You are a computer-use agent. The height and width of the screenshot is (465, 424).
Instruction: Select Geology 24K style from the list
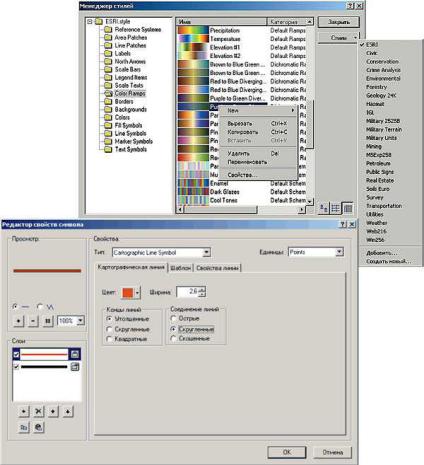[381, 95]
